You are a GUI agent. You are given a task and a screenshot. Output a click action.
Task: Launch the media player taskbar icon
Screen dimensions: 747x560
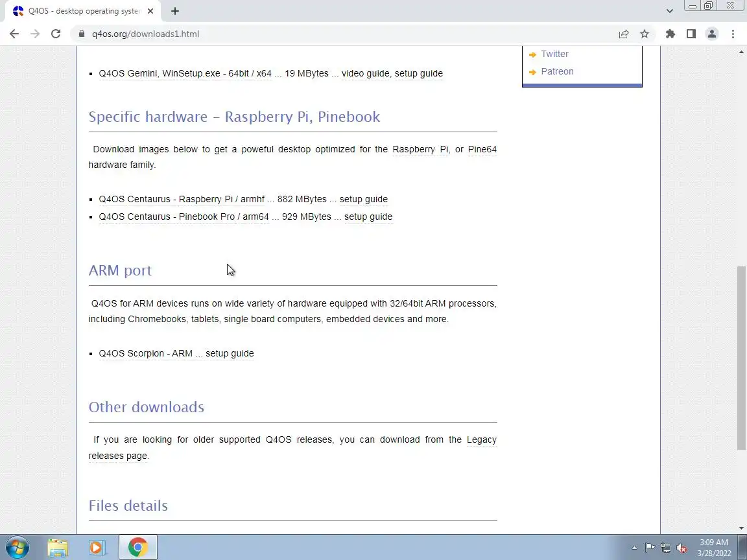97,548
